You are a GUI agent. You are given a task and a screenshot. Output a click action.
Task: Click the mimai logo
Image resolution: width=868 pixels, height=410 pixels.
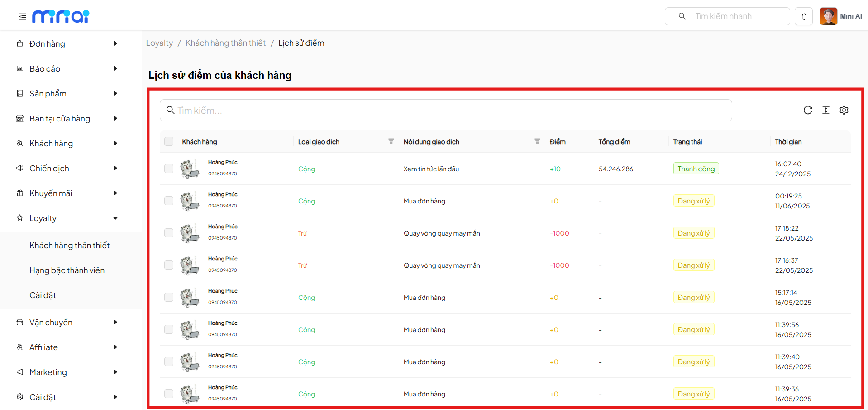coord(61,16)
